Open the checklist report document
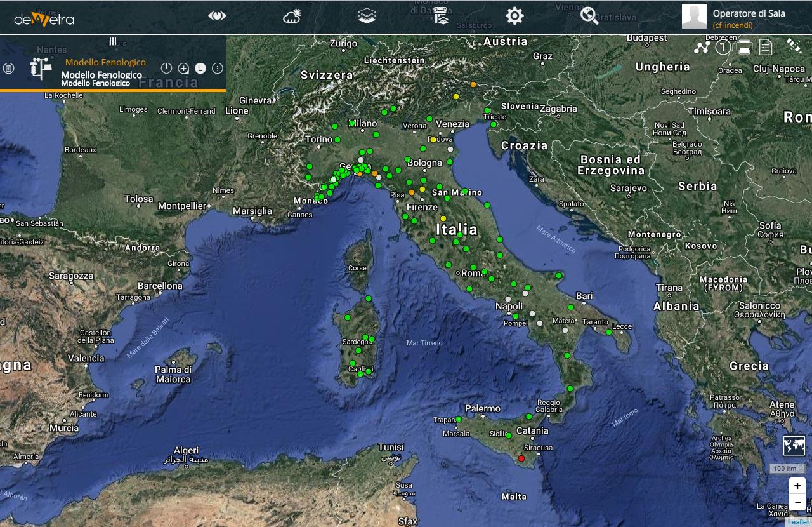The image size is (812, 527). (x=766, y=47)
